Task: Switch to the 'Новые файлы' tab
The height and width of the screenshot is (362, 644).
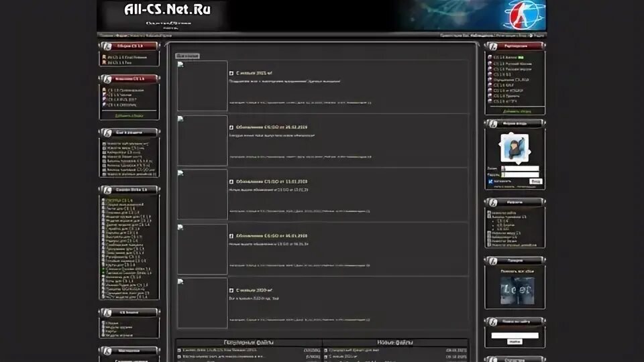Action: click(x=395, y=343)
